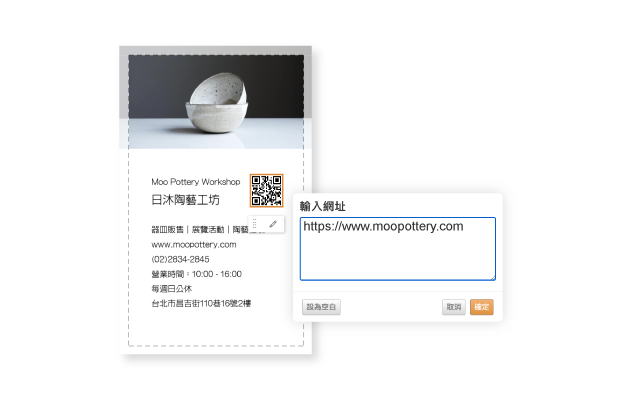Select the www.moopottery.com text line
The image size is (622, 400).
click(194, 244)
